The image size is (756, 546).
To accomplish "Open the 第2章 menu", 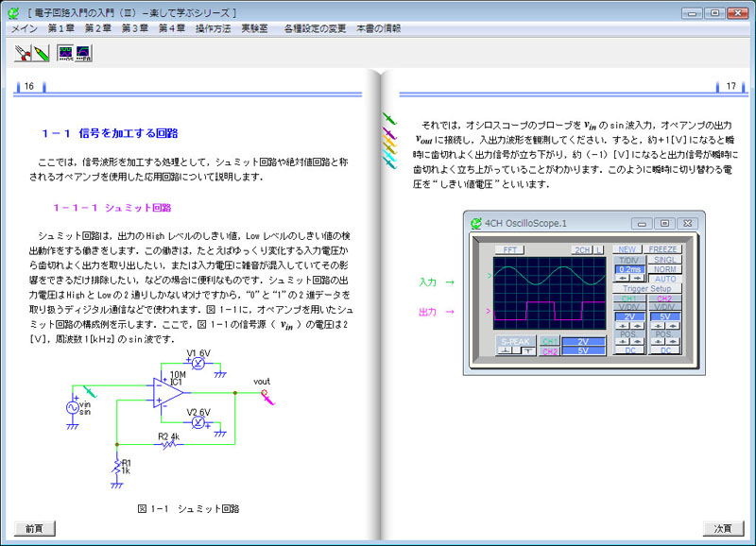I will pyautogui.click(x=98, y=28).
